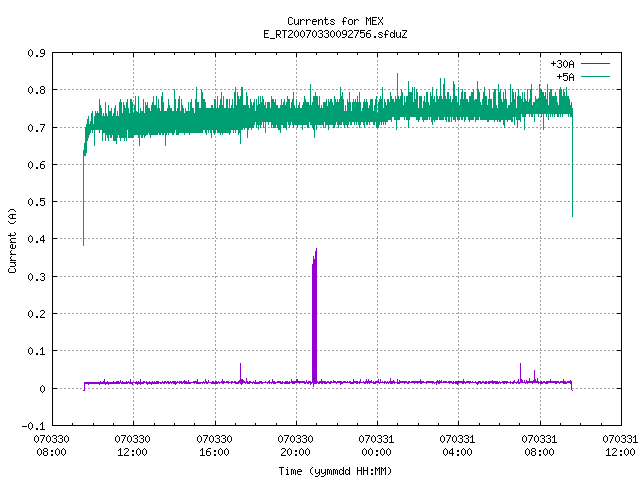
Task: Select the filename E_RT20070330092756.sfduZ subtitle
Action: coord(335,34)
